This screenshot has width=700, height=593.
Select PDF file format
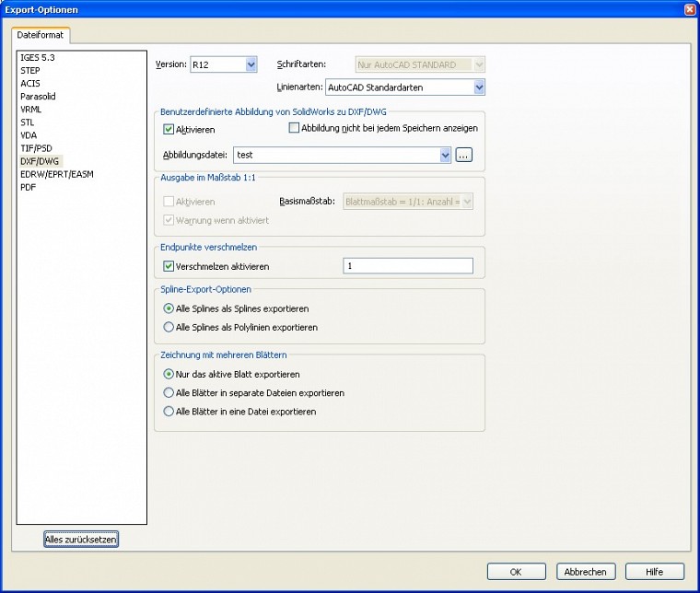tap(29, 187)
